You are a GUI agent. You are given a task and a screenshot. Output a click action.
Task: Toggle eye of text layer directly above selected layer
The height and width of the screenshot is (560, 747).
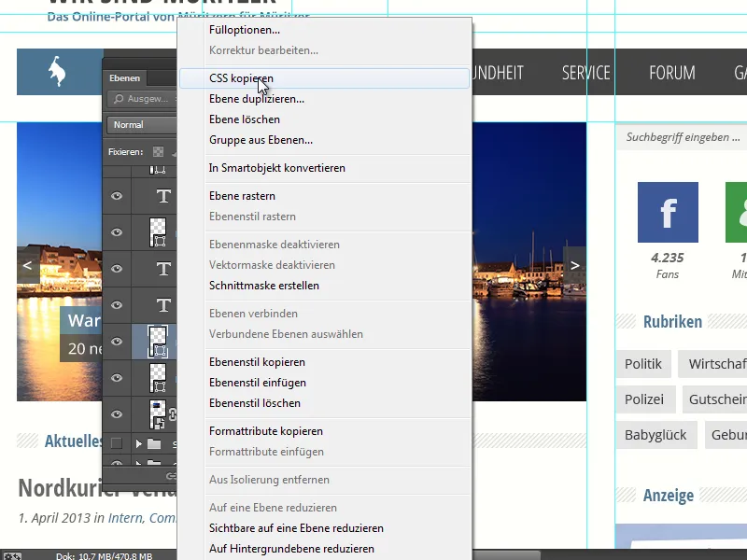117,305
